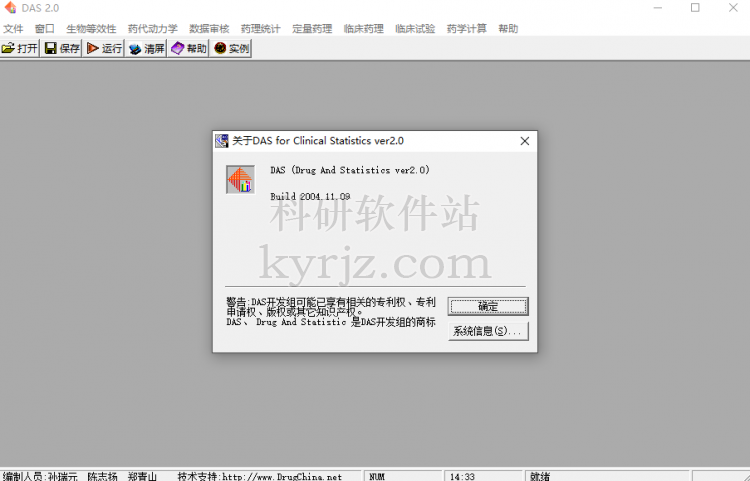Viewport: 750px width, 481px height.
Task: Open the 定量药理 menu
Action: point(312,29)
